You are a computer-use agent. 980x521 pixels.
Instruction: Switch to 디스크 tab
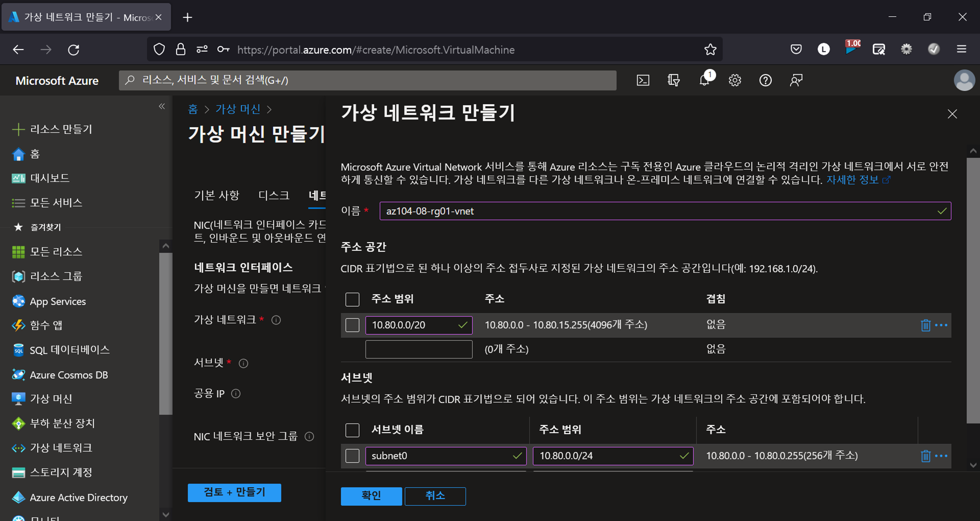click(x=274, y=196)
